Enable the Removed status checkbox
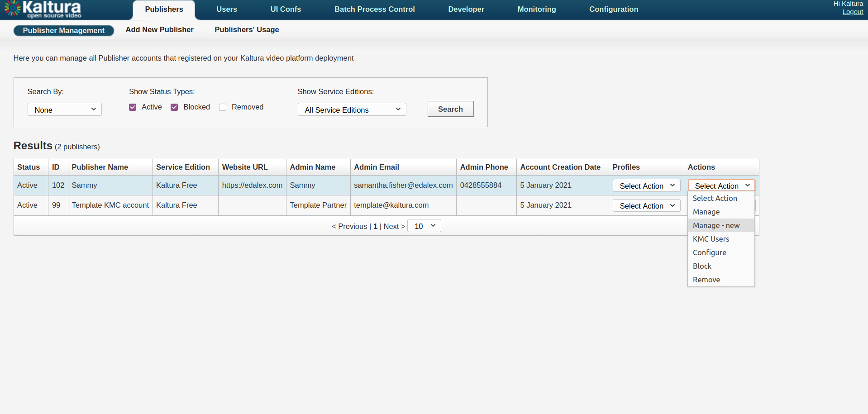The width and height of the screenshot is (868, 414). click(x=223, y=107)
